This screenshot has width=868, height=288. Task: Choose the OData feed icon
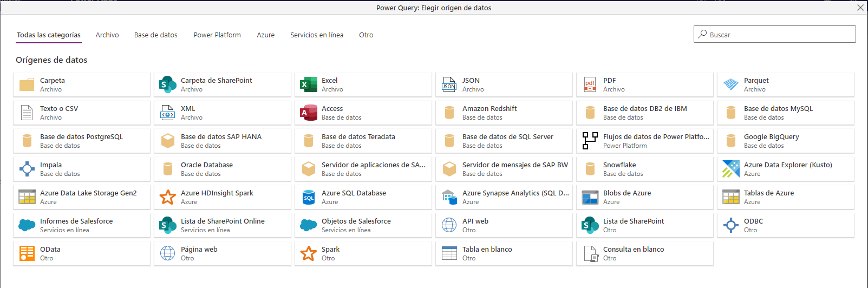[x=27, y=253]
